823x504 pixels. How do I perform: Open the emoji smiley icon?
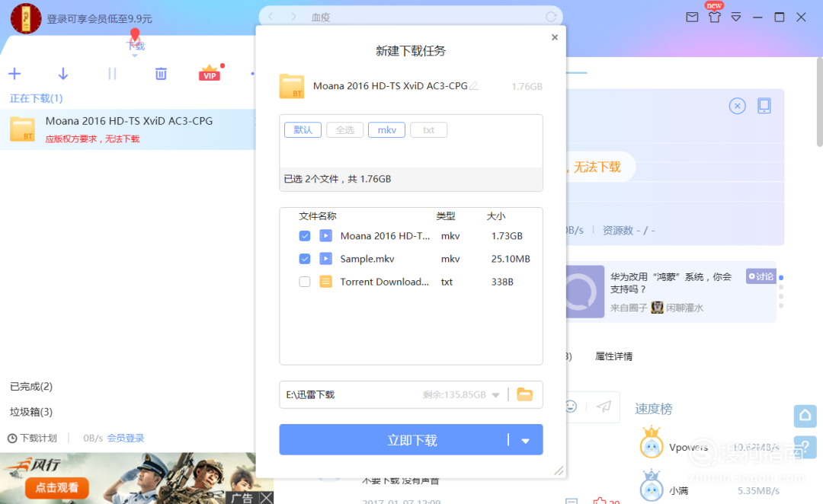pos(571,407)
